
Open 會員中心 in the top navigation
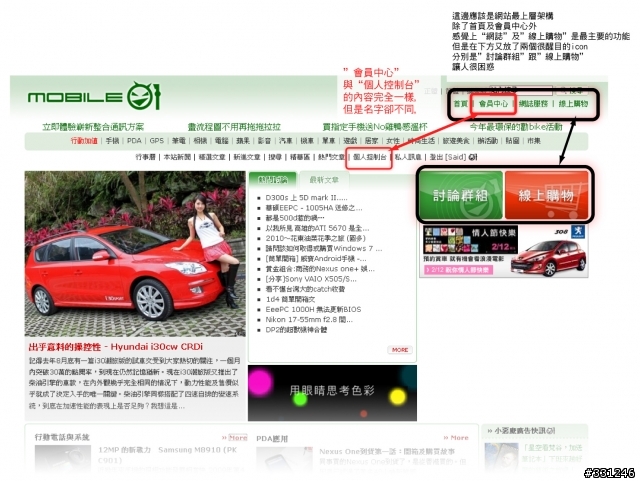[x=493, y=104]
